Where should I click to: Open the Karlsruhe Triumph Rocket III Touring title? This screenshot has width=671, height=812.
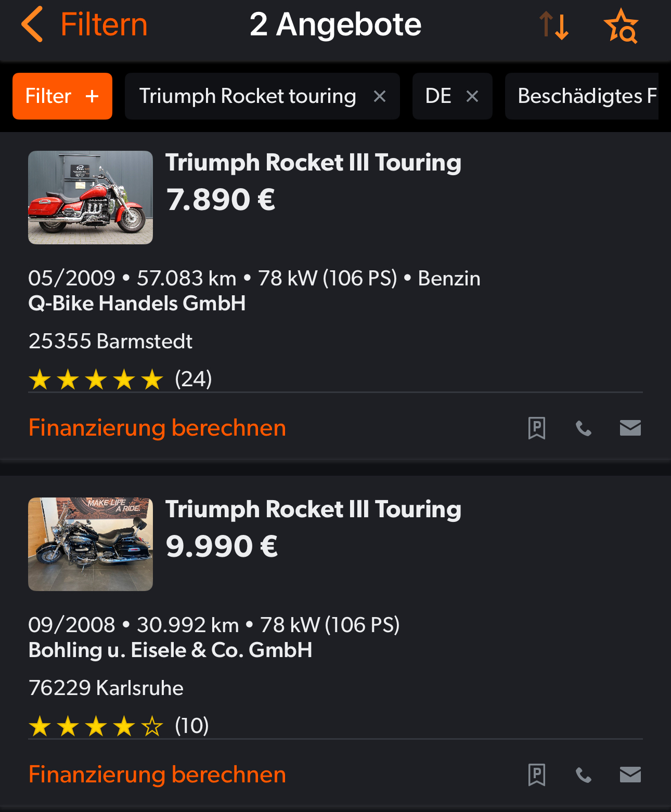point(313,509)
